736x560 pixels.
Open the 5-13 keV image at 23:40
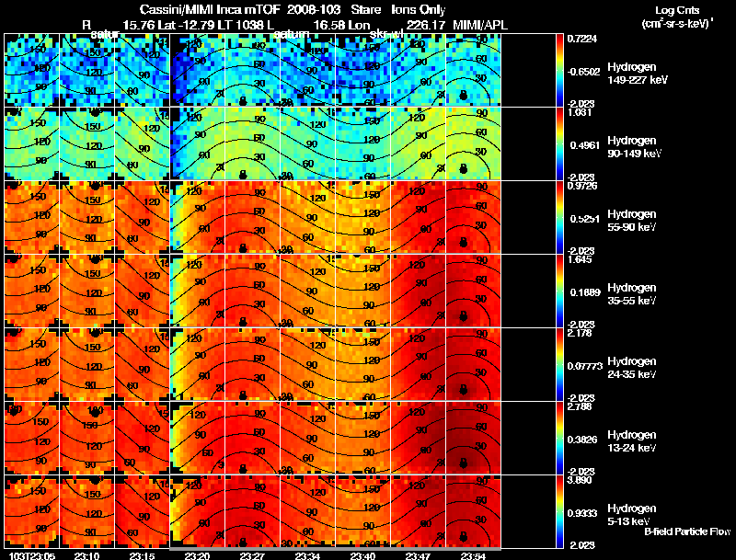[x=362, y=511]
